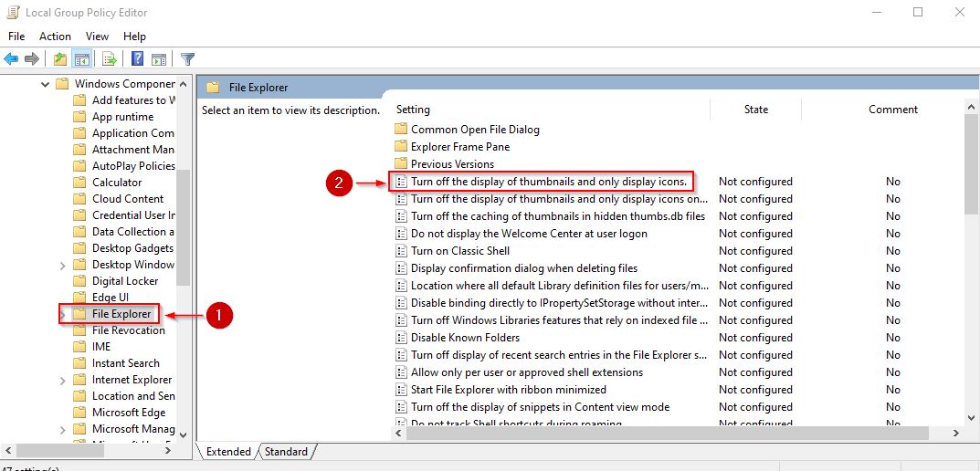980x471 pixels.
Task: Expand the File Explorer tree node
Action: pyautogui.click(x=62, y=314)
